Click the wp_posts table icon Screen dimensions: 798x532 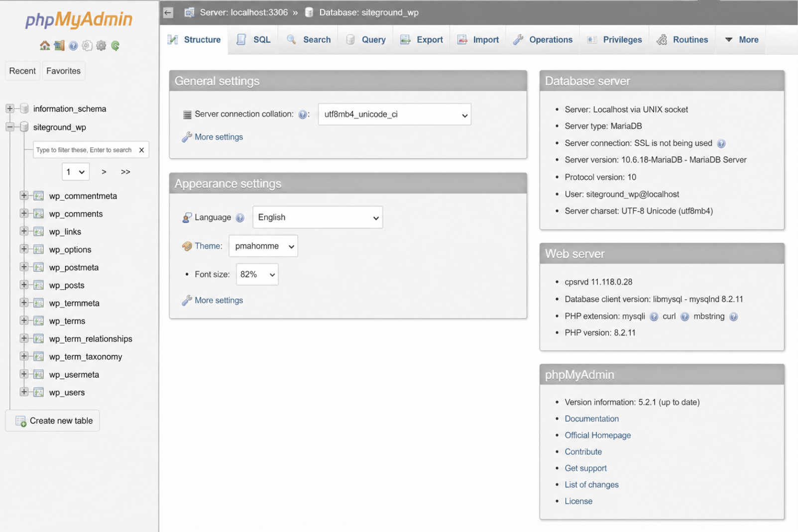point(38,285)
